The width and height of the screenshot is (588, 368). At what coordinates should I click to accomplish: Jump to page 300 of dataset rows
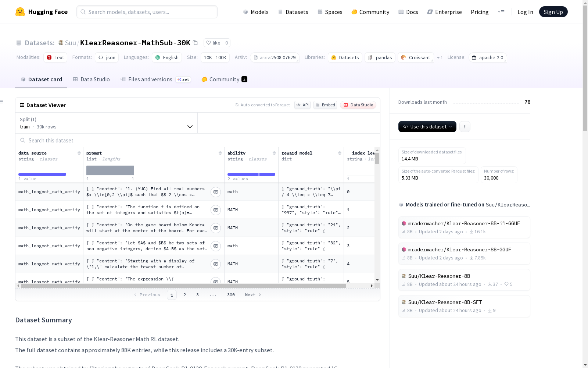[231, 295]
